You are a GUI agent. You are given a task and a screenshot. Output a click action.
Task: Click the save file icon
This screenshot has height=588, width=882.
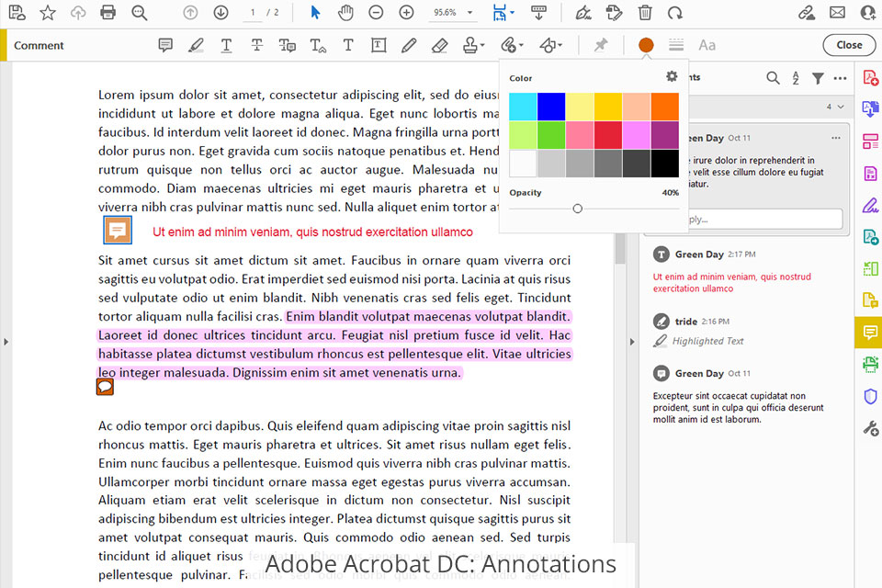[17, 12]
